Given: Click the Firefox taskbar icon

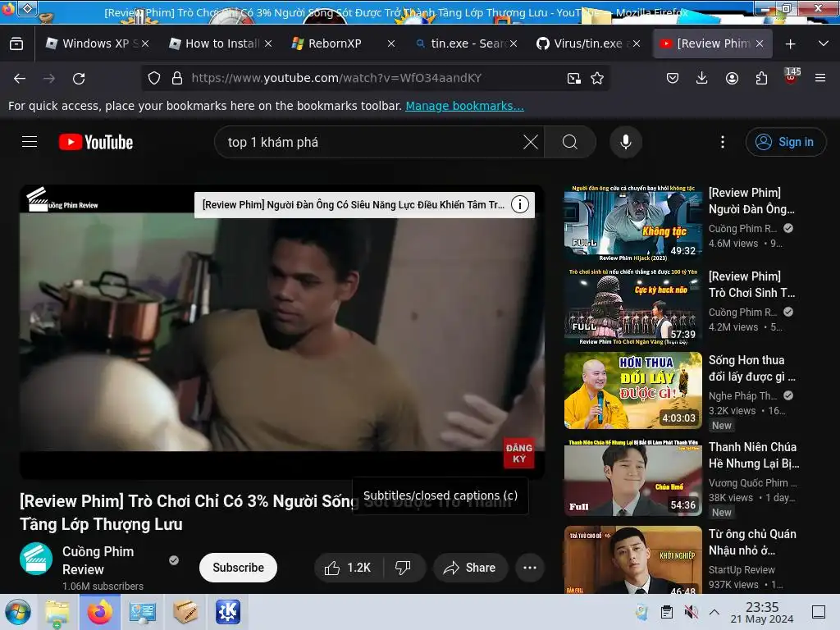Looking at the screenshot, I should click(99, 612).
